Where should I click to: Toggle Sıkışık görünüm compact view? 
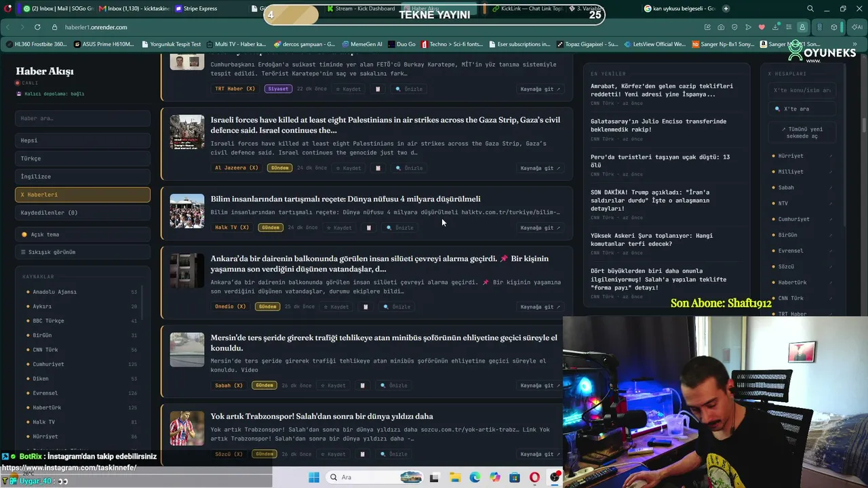pyautogui.click(x=83, y=252)
